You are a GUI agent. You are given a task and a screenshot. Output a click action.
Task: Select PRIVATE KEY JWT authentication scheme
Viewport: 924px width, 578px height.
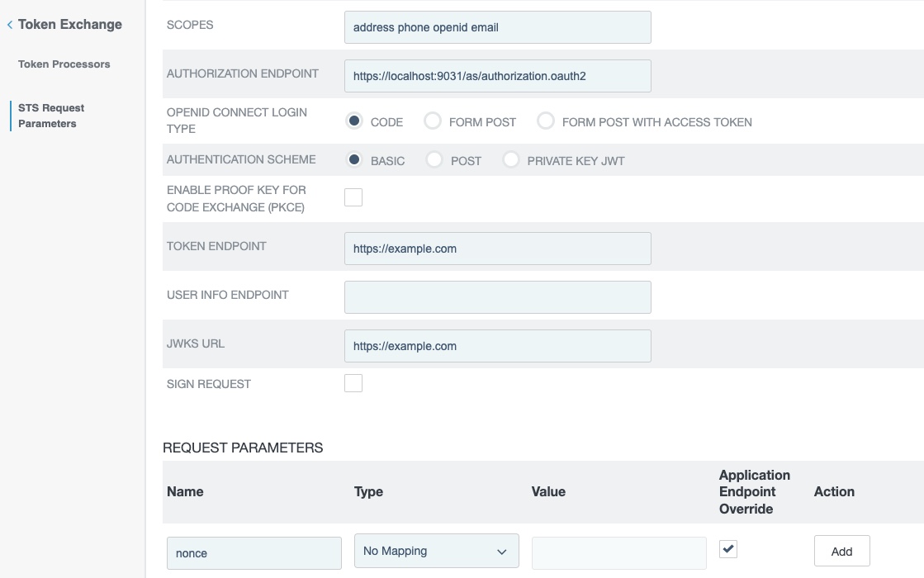pos(511,159)
